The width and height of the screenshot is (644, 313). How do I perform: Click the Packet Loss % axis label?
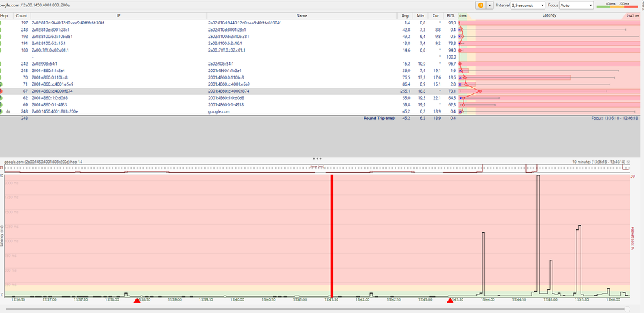click(633, 237)
